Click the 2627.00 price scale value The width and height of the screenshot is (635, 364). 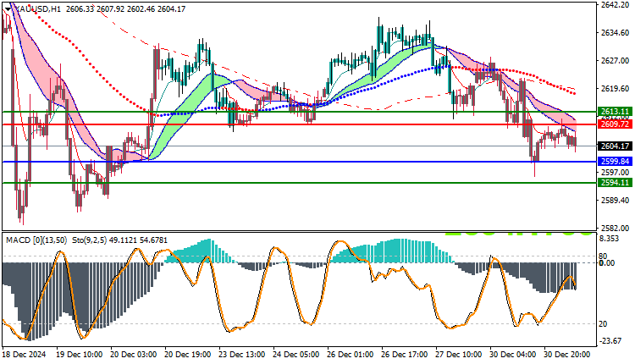[616, 61]
